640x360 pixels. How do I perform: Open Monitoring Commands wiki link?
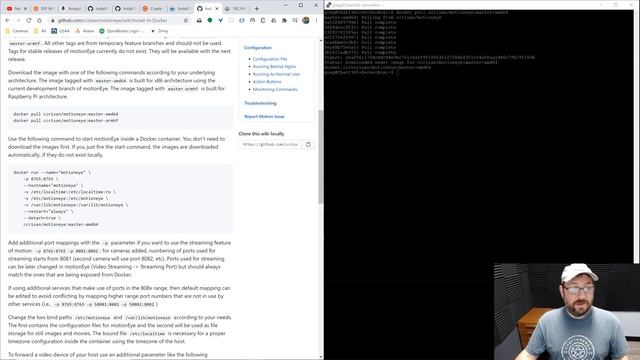coord(275,89)
